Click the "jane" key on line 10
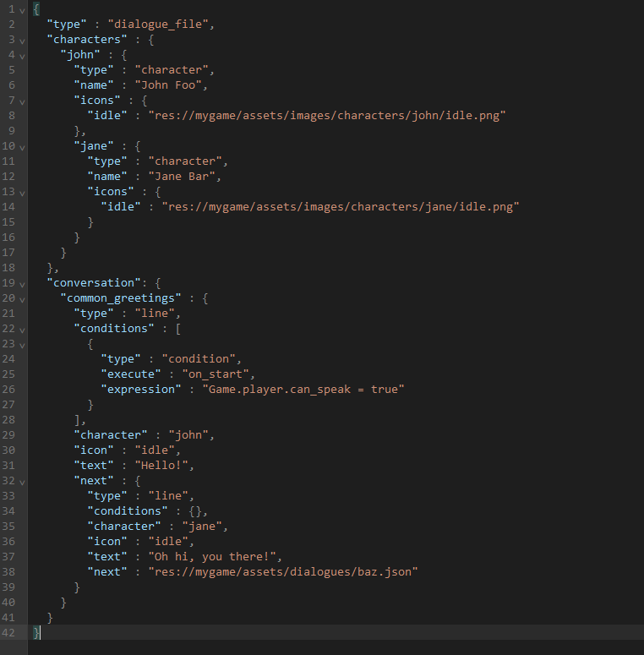This screenshot has height=655, width=644. click(x=94, y=145)
